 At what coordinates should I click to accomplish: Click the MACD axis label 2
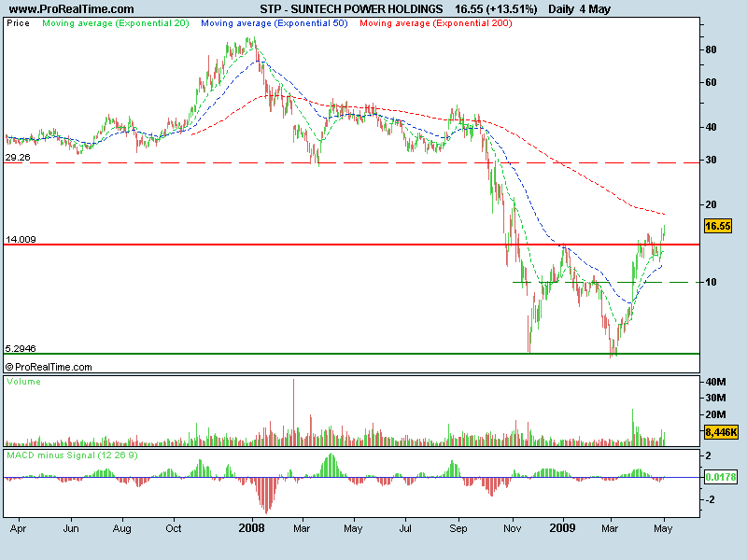(709, 455)
